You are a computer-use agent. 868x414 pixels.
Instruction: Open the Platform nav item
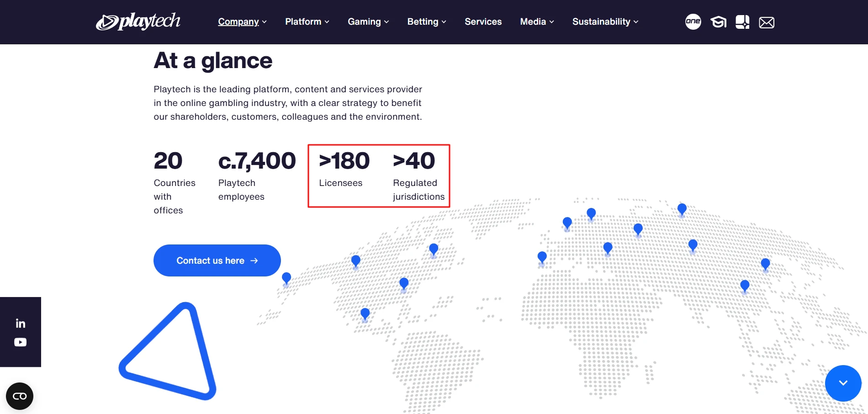pyautogui.click(x=303, y=21)
